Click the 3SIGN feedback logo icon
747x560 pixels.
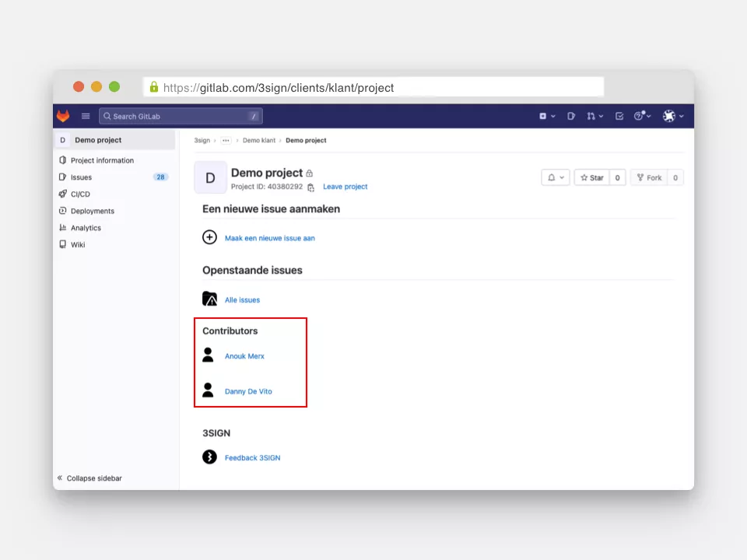tap(209, 457)
